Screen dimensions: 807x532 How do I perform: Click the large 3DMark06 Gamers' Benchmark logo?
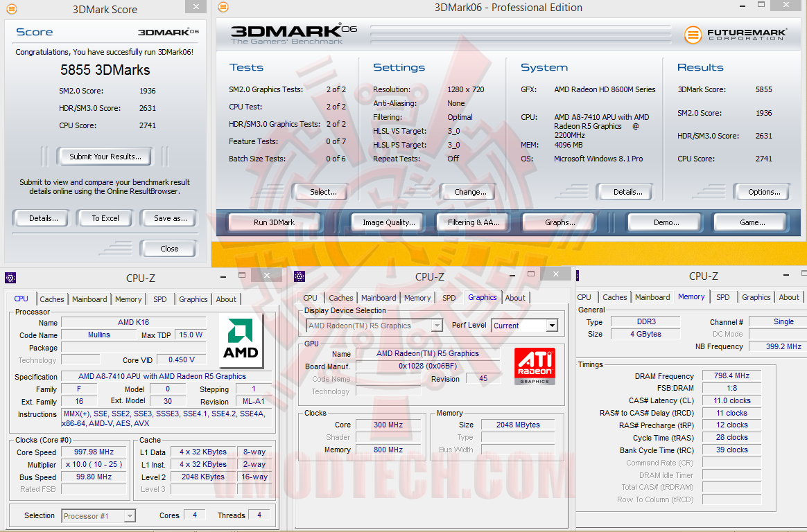pyautogui.click(x=293, y=35)
